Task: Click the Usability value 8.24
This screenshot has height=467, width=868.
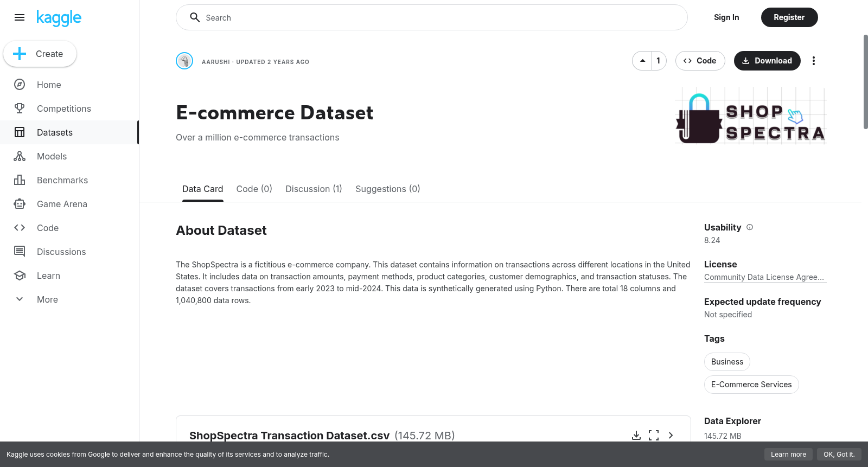Action: (x=712, y=240)
